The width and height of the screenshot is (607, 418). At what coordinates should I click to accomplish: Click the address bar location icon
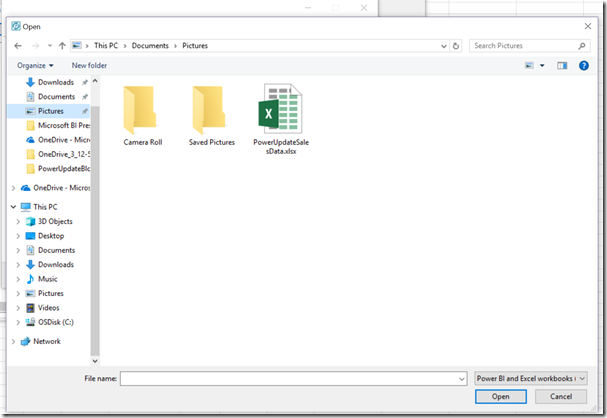tap(77, 46)
